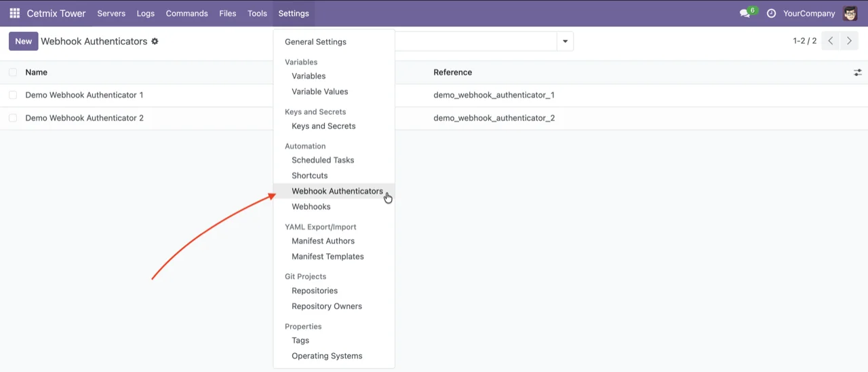868x372 pixels.
Task: Focus the search input field
Action: click(x=475, y=41)
